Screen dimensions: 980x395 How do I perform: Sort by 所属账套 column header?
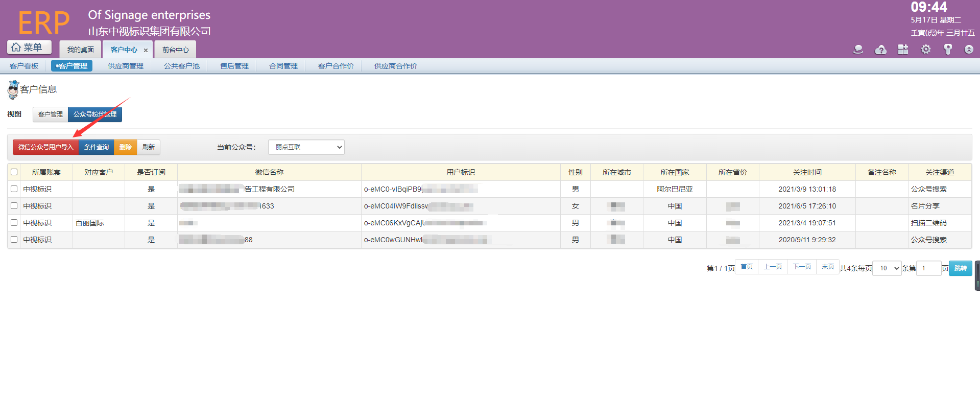[x=46, y=172]
